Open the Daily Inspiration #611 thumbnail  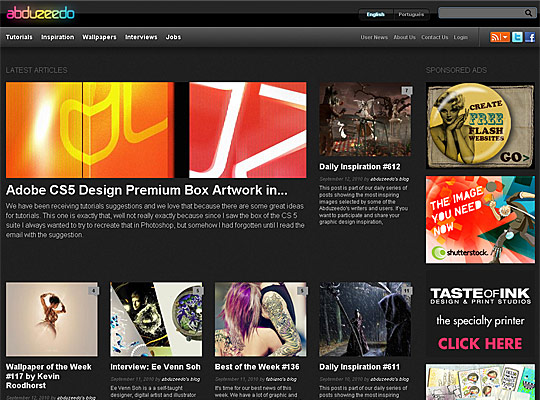[365, 319]
